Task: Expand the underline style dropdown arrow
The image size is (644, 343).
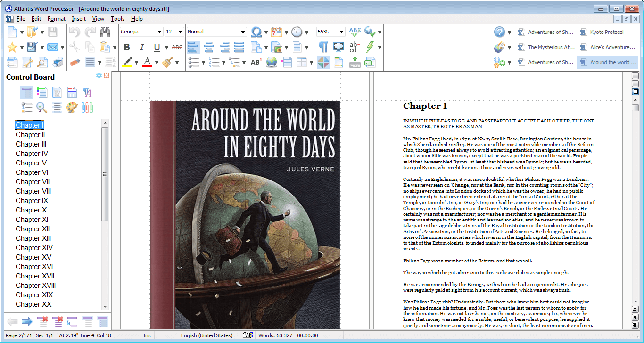Action: tap(166, 48)
